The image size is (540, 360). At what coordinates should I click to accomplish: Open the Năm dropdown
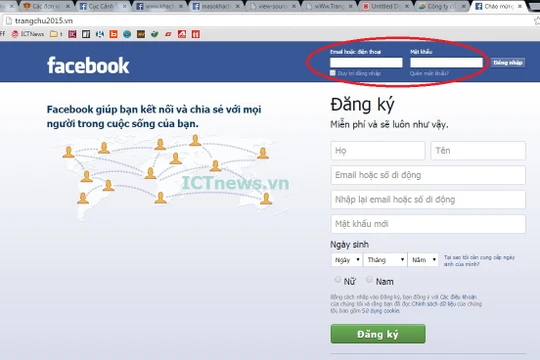(423, 260)
